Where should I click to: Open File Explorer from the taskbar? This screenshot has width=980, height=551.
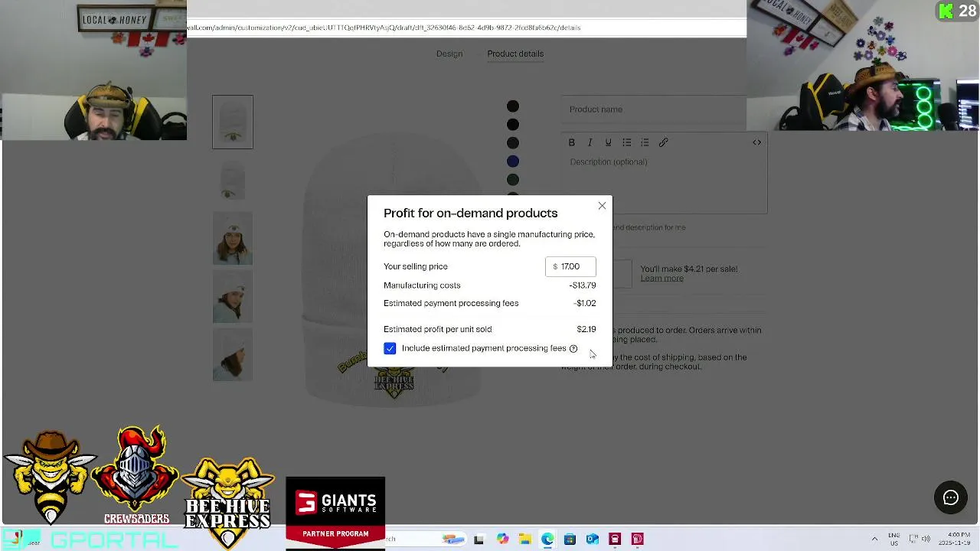tap(525, 540)
